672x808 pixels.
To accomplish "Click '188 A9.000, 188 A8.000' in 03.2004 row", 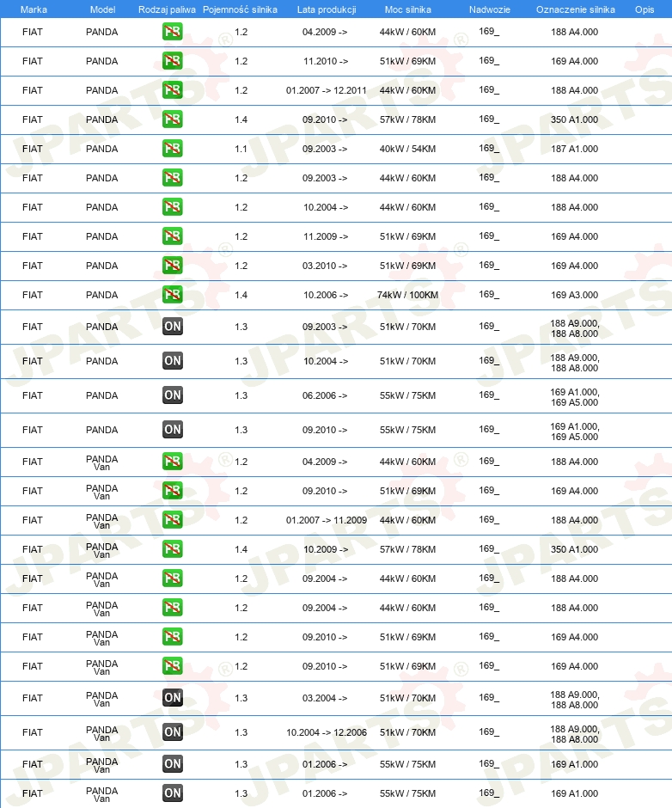I will click(575, 700).
